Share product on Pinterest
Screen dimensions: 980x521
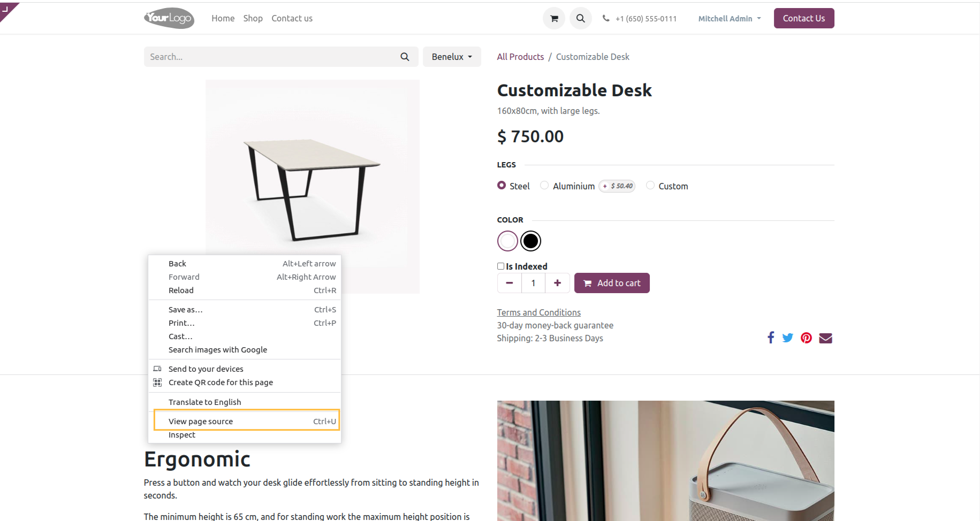point(806,338)
